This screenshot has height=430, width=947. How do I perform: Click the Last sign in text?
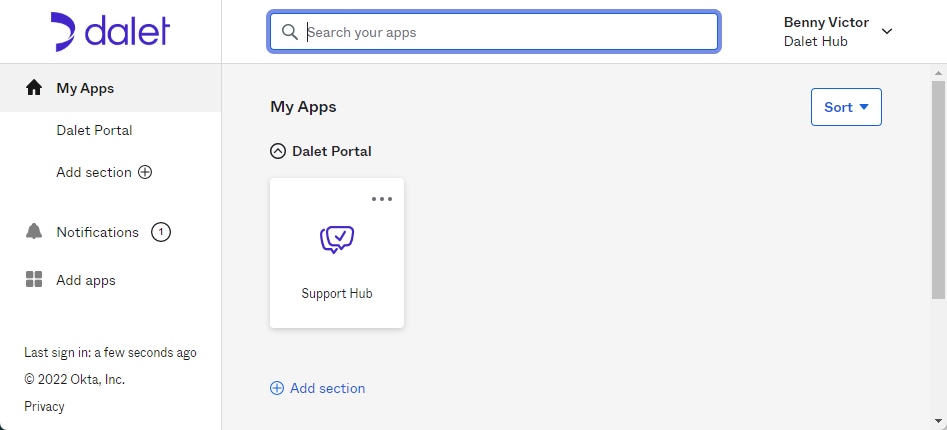[110, 353]
